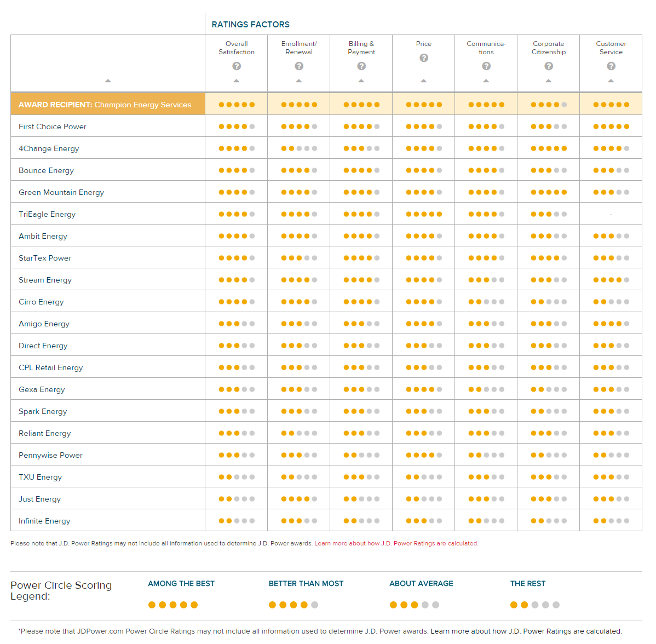Image resolution: width=656 pixels, height=644 pixels.
Task: Open Corporate Citizenship help icon
Action: [x=549, y=66]
